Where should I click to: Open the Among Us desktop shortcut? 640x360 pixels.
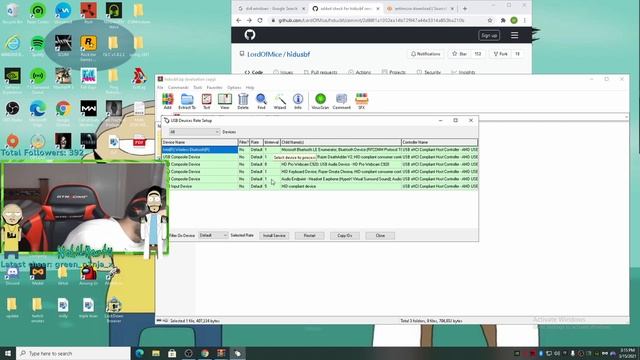pyautogui.click(x=88, y=275)
